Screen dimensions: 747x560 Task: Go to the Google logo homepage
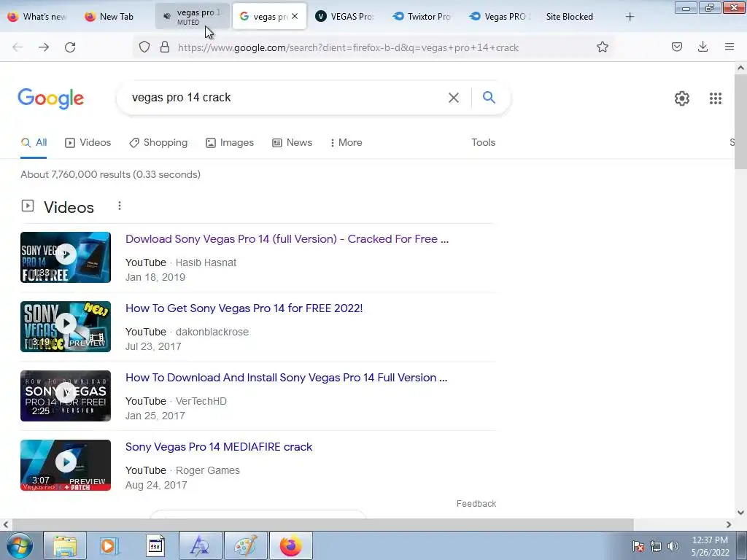pyautogui.click(x=50, y=98)
